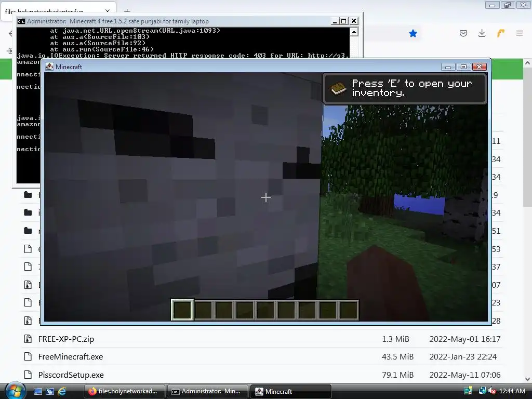
Task: Minimize the Administrator console window
Action: [335, 21]
